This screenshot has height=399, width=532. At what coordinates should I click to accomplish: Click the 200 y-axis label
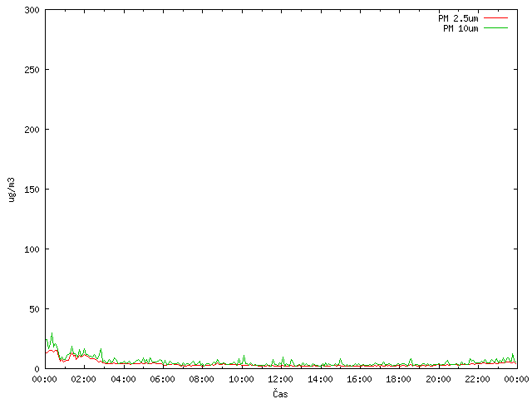[32, 130]
